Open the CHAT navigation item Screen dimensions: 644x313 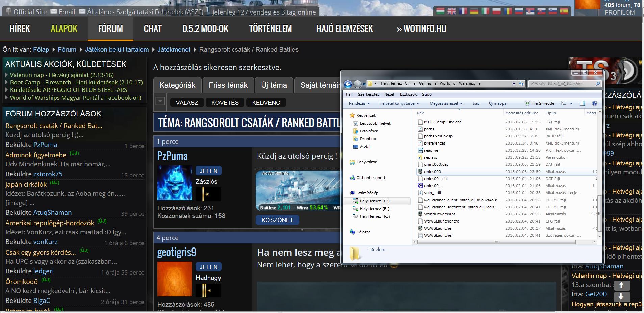click(153, 29)
